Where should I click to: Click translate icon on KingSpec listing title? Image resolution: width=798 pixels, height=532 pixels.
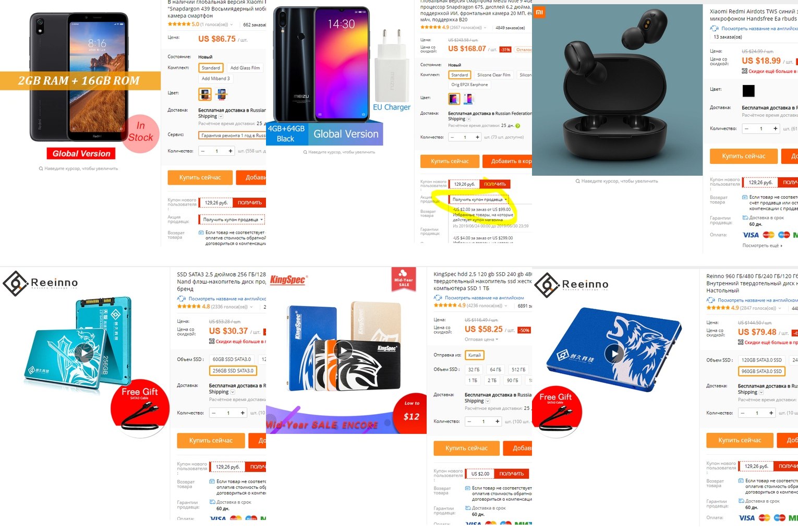438,298
